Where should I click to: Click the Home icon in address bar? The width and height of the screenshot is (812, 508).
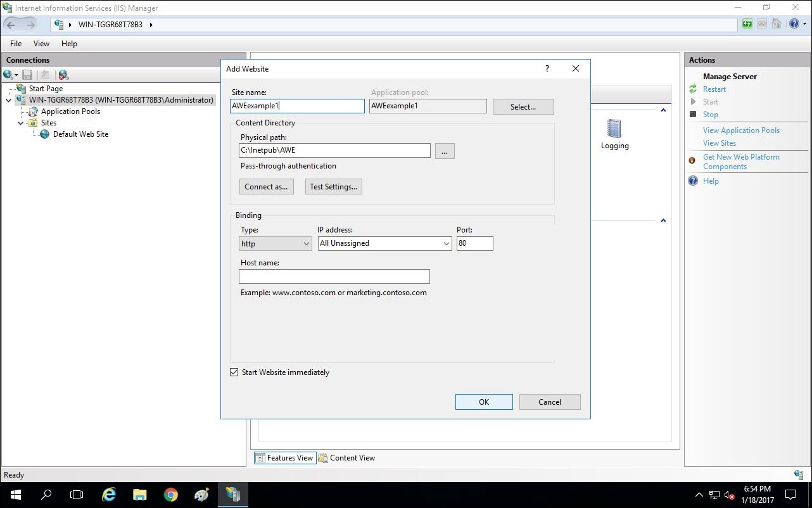point(776,24)
